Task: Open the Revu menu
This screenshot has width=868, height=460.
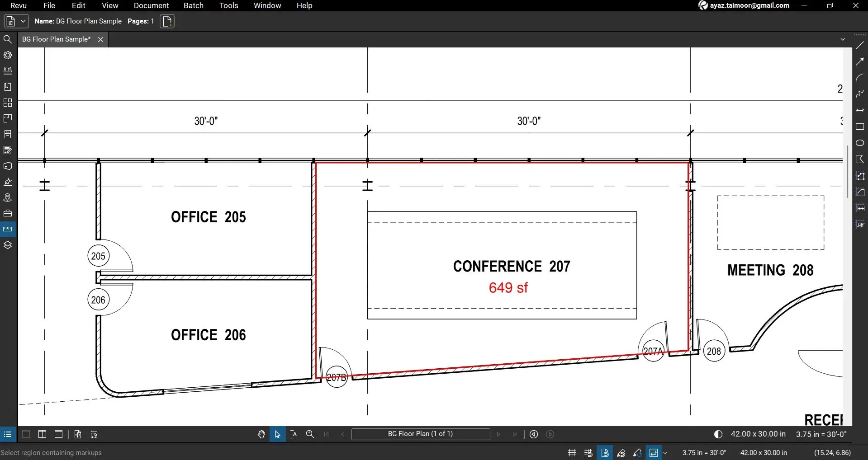Action: [19, 5]
